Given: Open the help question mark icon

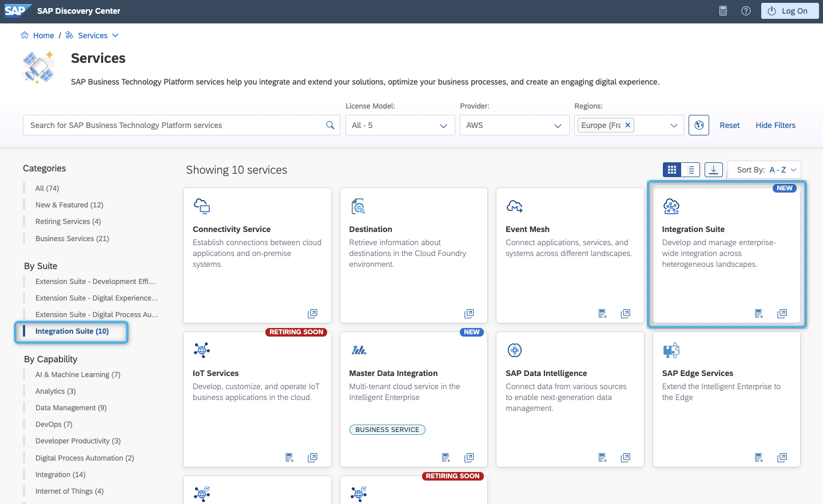Looking at the screenshot, I should (x=746, y=11).
